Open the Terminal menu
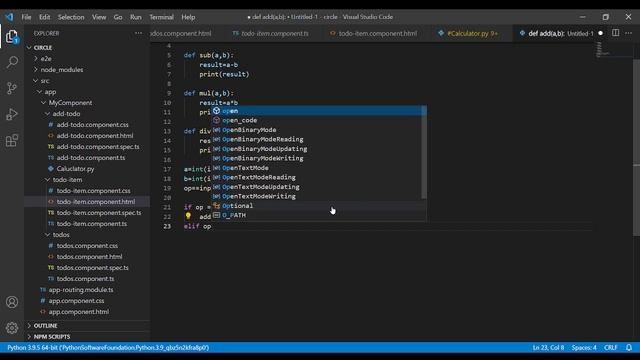Viewport: 640px width, 360px height. pyautogui.click(x=161, y=17)
